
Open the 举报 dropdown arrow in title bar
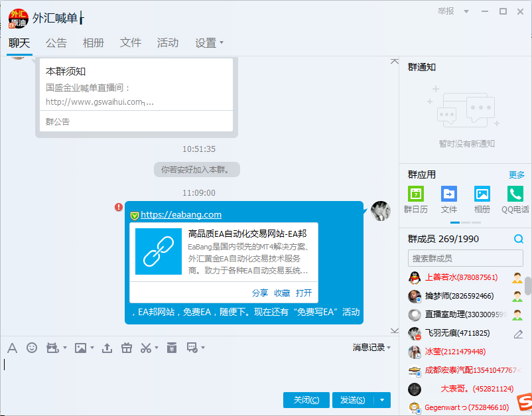coord(466,11)
